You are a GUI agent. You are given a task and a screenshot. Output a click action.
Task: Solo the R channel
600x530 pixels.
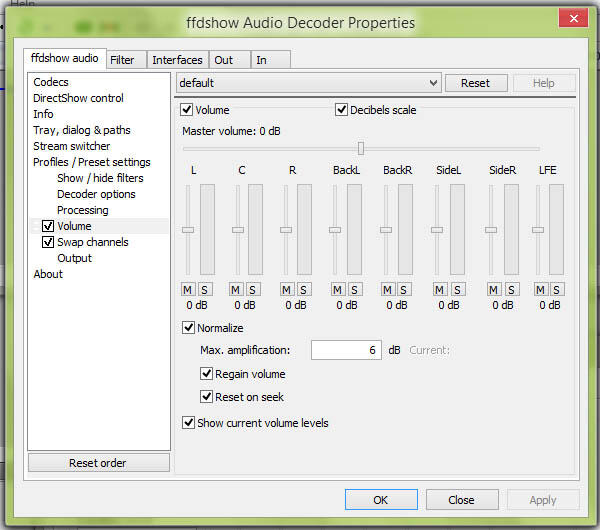(x=300, y=289)
